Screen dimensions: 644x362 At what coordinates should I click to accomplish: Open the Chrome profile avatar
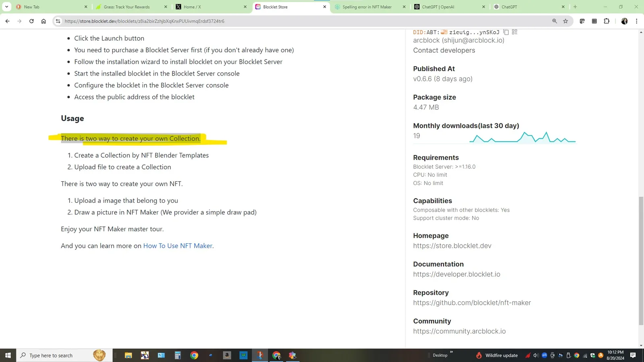tap(624, 21)
